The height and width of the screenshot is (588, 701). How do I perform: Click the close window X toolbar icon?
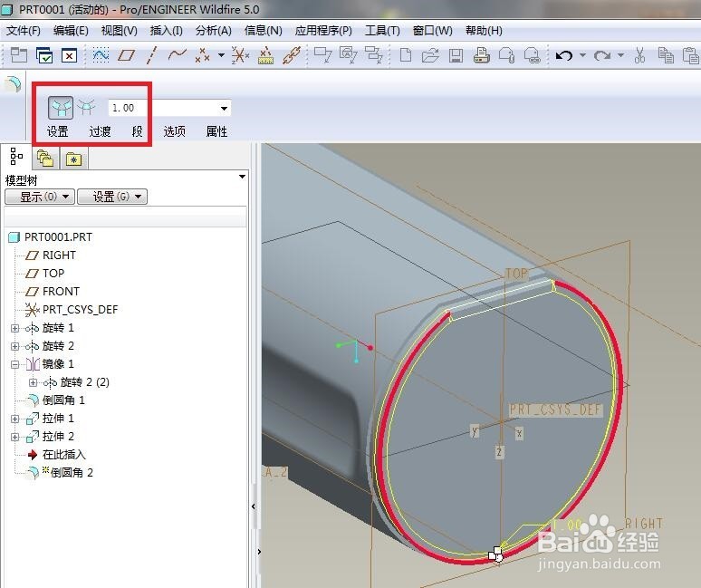[70, 56]
